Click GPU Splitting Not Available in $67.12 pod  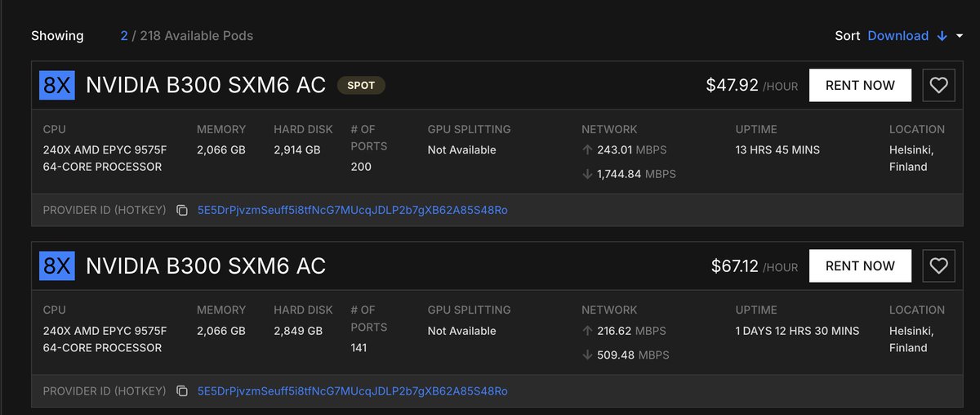pos(461,331)
